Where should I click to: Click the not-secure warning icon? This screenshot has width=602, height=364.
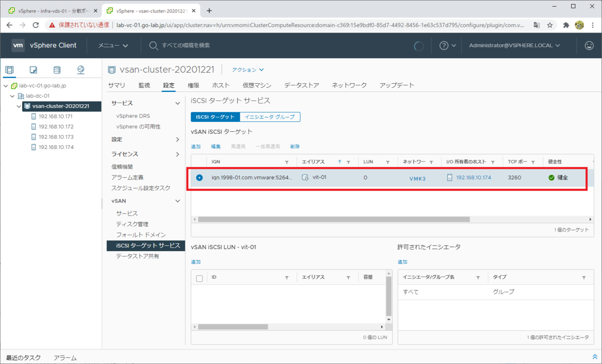click(52, 25)
